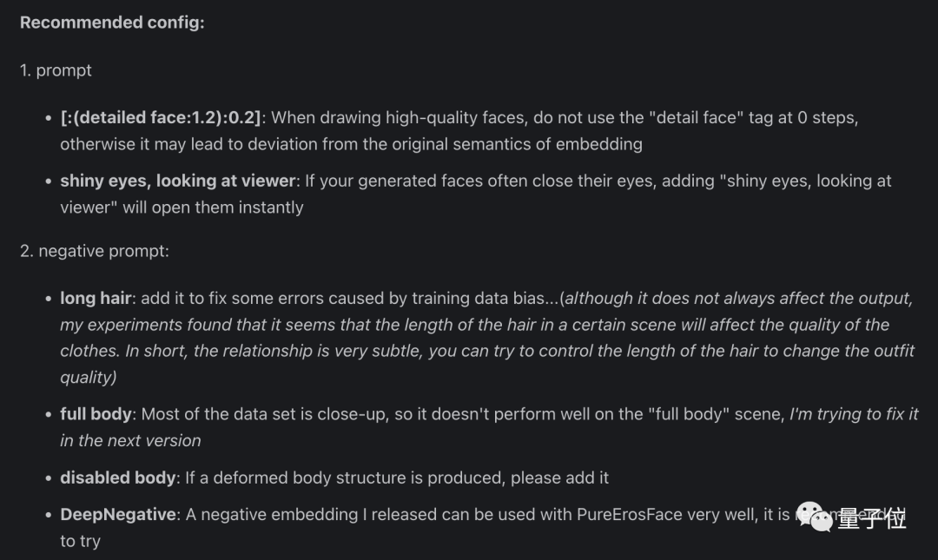Click the bold long hair term

[96, 298]
